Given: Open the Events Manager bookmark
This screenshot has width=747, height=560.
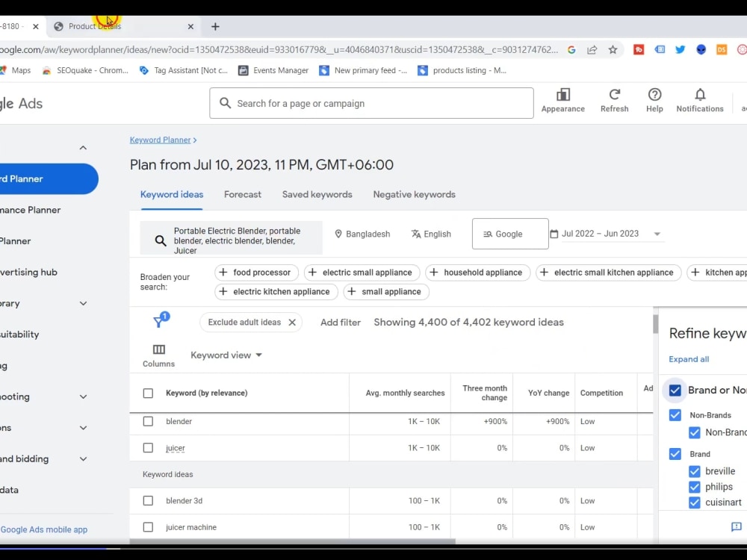Looking at the screenshot, I should (273, 70).
